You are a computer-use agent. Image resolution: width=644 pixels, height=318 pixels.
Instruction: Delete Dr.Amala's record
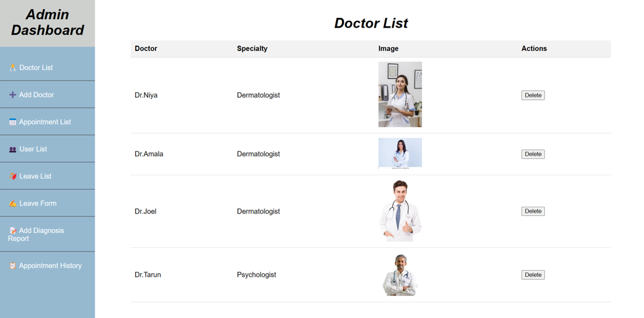(533, 154)
